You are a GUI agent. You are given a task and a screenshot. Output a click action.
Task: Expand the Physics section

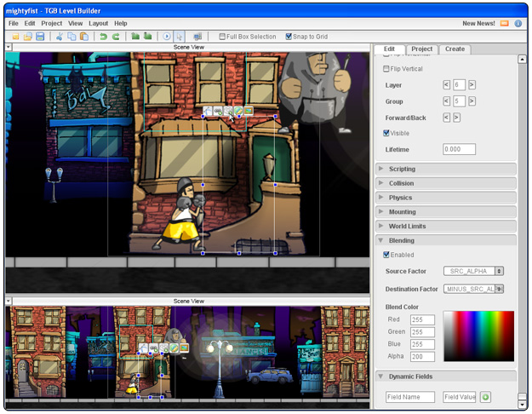pos(446,198)
